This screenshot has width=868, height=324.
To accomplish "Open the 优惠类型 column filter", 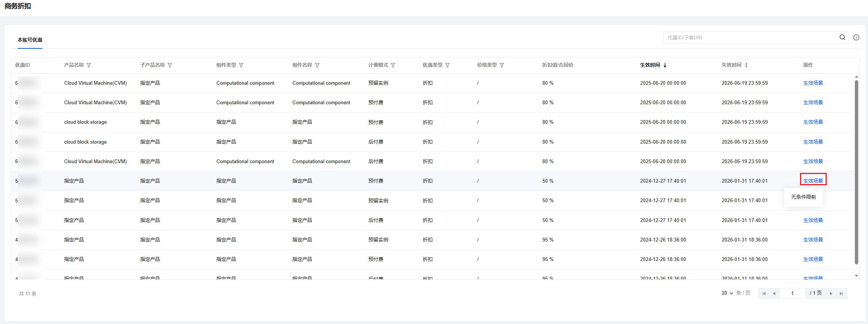I will (x=448, y=65).
